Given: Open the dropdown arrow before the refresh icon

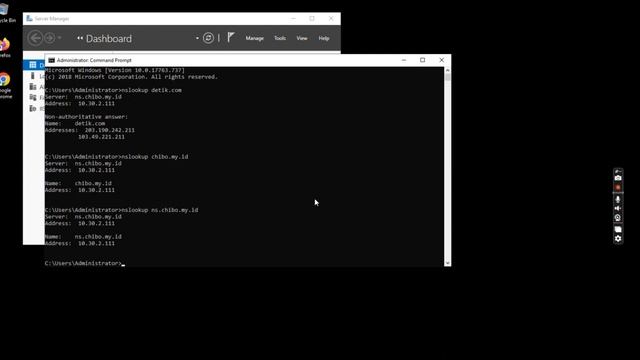Looking at the screenshot, I should point(197,38).
